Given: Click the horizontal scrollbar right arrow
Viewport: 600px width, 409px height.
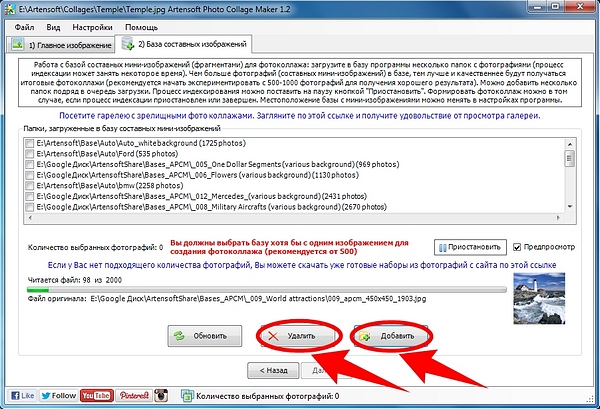Looking at the screenshot, I should click(x=558, y=217).
